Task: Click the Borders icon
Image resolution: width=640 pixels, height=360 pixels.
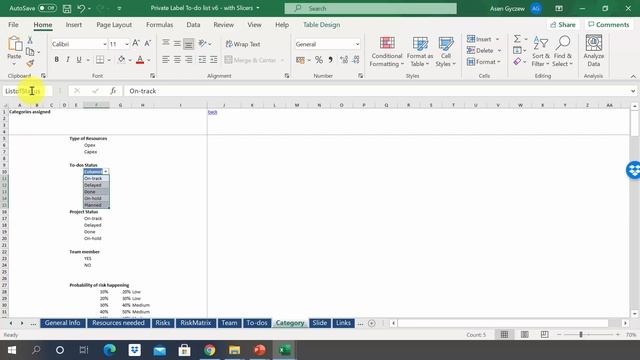Action: pos(100,60)
